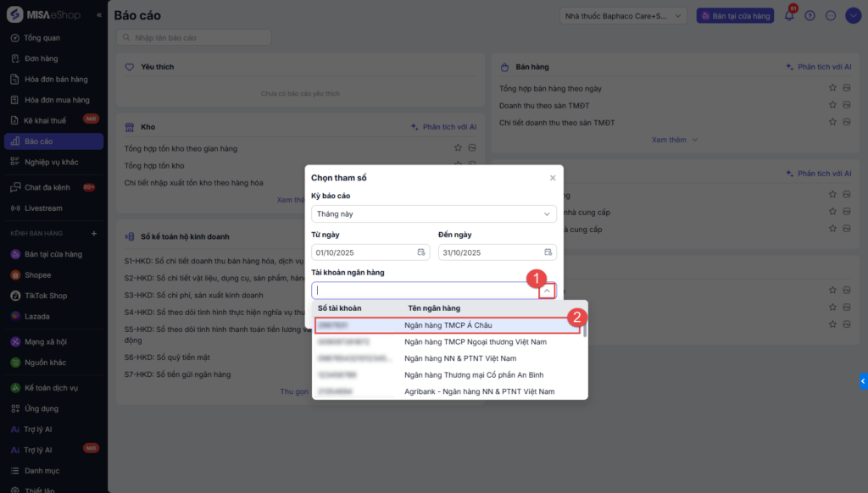Open the Từ ngày calendar picker
The height and width of the screenshot is (493, 868).
pyautogui.click(x=421, y=252)
